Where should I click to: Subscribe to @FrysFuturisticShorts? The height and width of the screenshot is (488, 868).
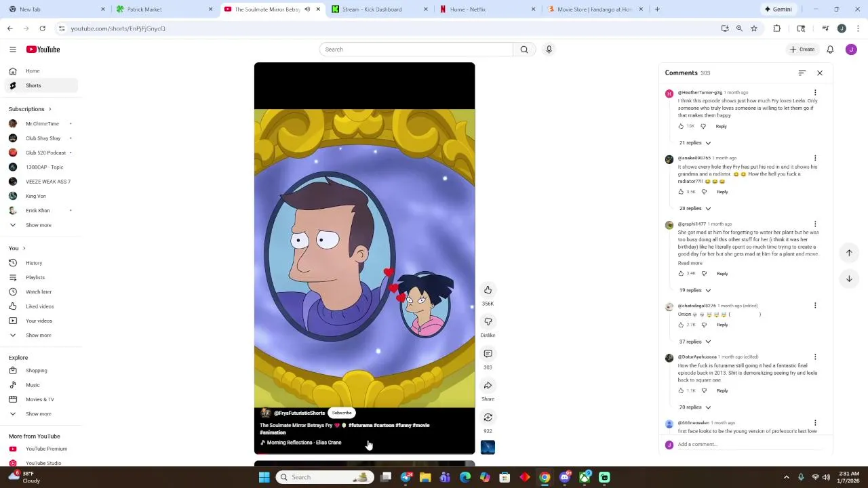click(x=342, y=413)
